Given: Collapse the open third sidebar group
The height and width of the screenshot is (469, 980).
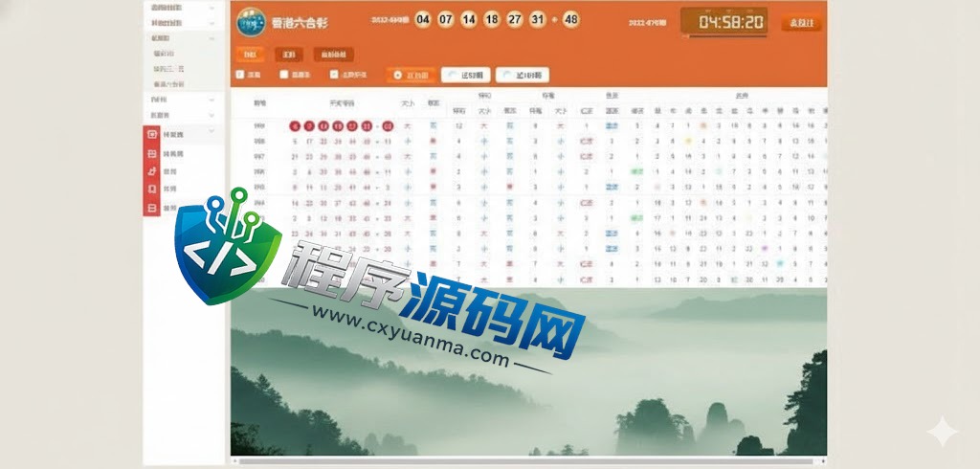Looking at the screenshot, I should tap(212, 38).
